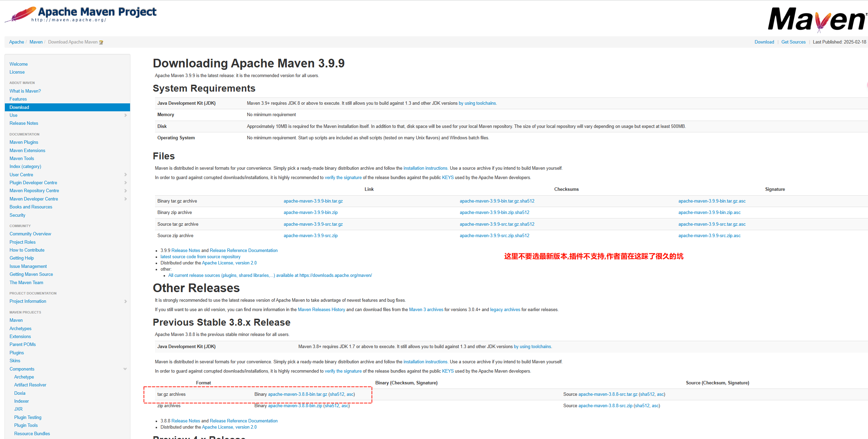Open the asc link for 3.8.8-src.zip
This screenshot has width=868, height=439.
[655, 406]
